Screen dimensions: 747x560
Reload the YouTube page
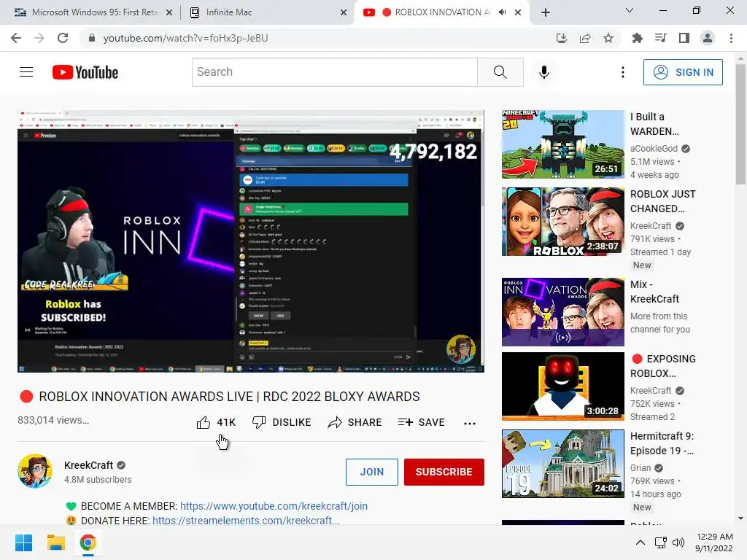(63, 38)
